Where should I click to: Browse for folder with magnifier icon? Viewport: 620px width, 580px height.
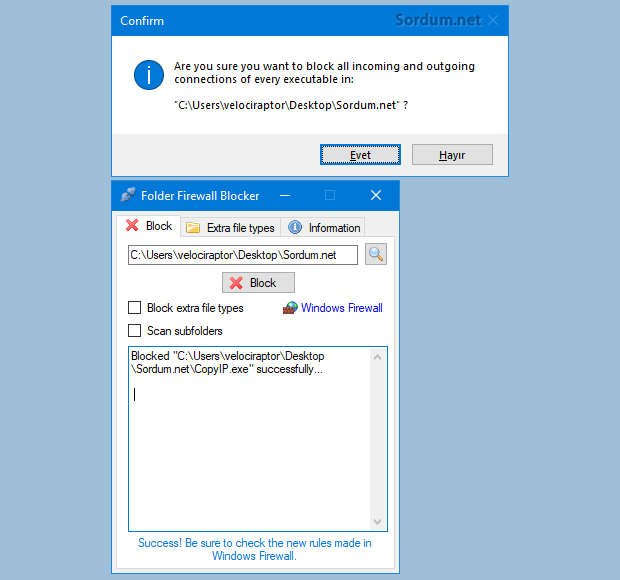point(376,254)
